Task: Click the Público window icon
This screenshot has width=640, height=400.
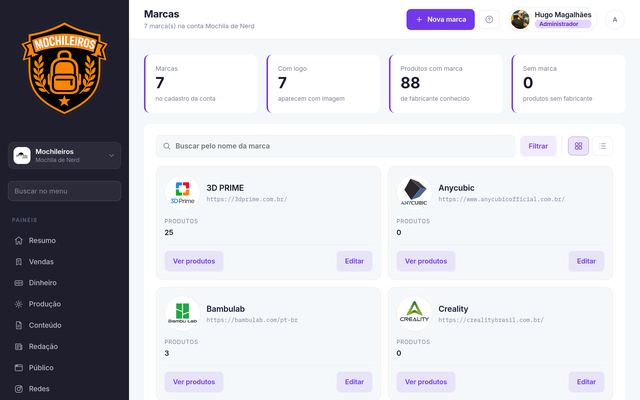Action: (x=18, y=368)
